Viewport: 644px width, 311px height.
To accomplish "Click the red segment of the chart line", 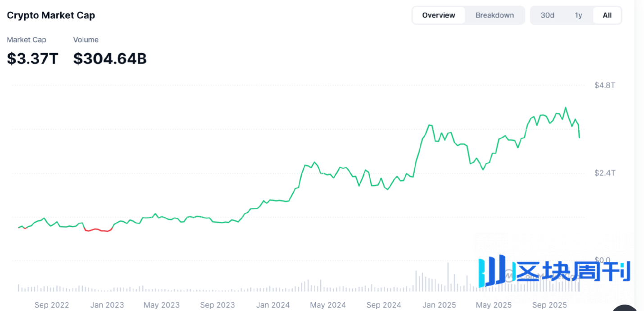I will (98, 230).
